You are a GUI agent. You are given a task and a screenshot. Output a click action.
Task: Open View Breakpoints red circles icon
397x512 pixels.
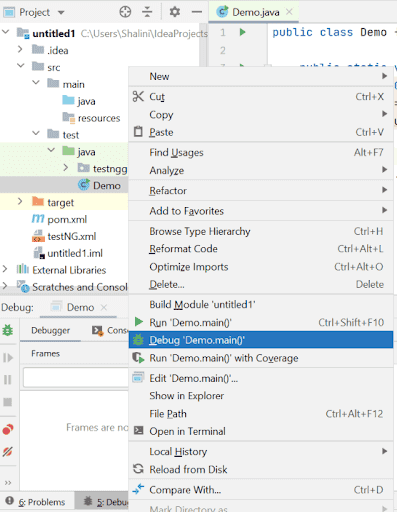point(8,430)
